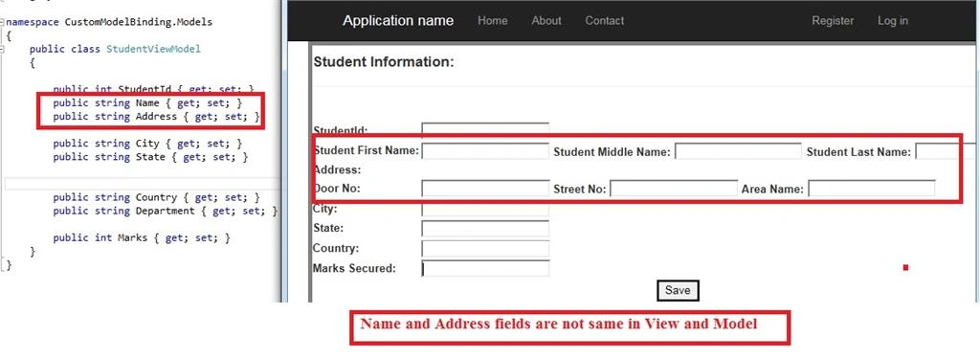Open the About navigation link
Screen dimensions: 980x359
click(x=546, y=21)
